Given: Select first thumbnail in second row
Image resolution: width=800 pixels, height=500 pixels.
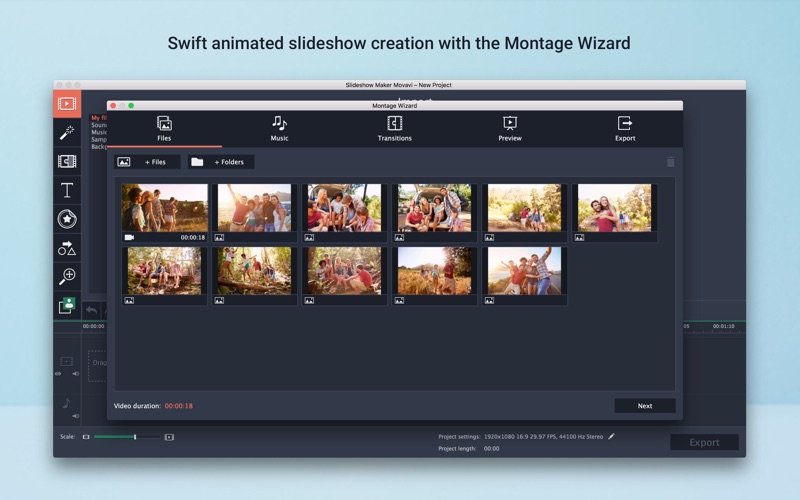Looking at the screenshot, I should (x=164, y=276).
